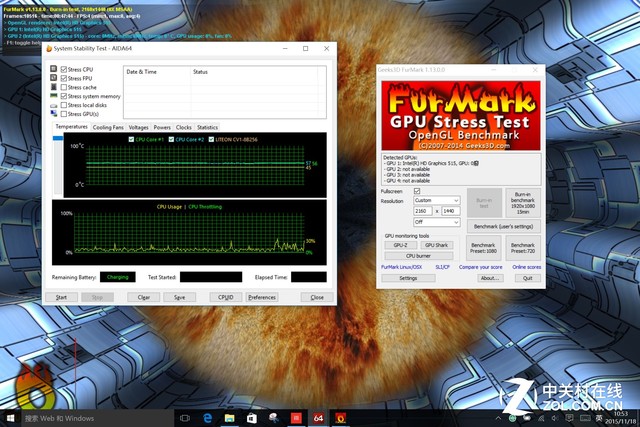Click Task View icon in taskbar
This screenshot has width=640, height=427.
click(x=185, y=417)
